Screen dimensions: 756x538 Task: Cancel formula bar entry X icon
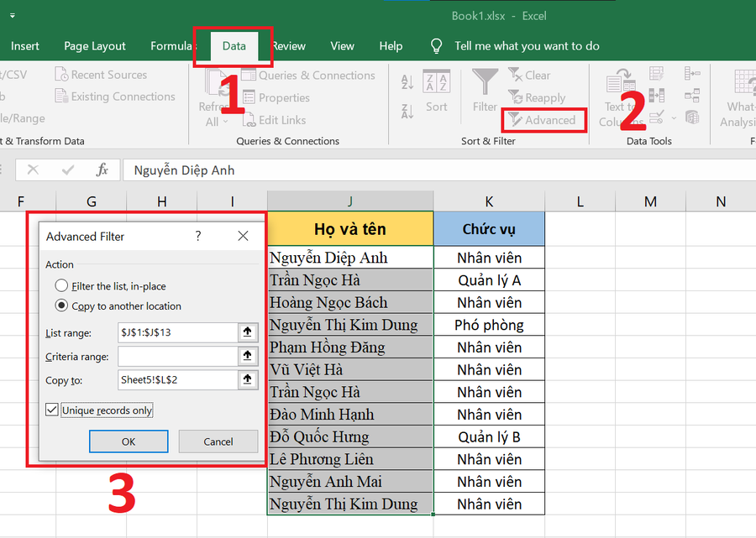(33, 170)
